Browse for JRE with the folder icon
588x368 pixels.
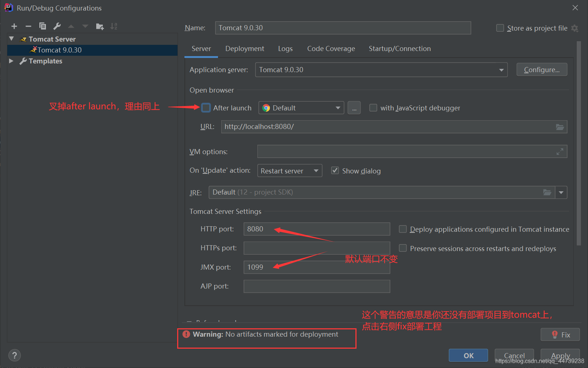click(x=547, y=192)
